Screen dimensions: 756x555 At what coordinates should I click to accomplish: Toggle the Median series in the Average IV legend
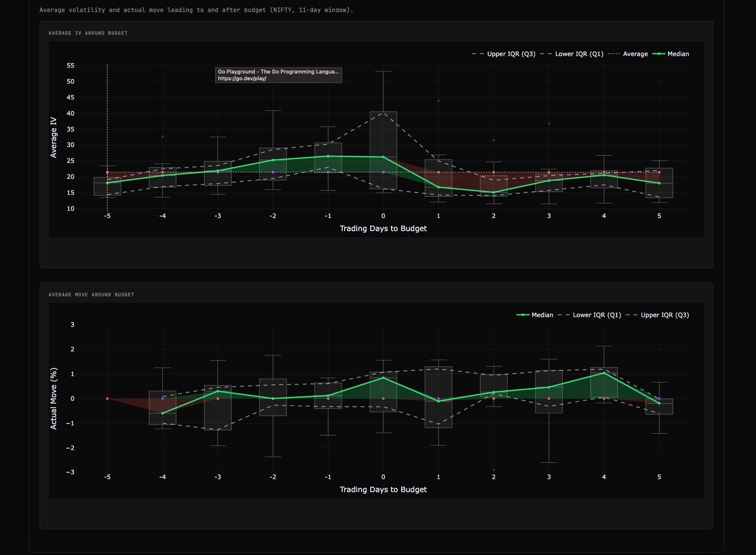[x=678, y=54]
